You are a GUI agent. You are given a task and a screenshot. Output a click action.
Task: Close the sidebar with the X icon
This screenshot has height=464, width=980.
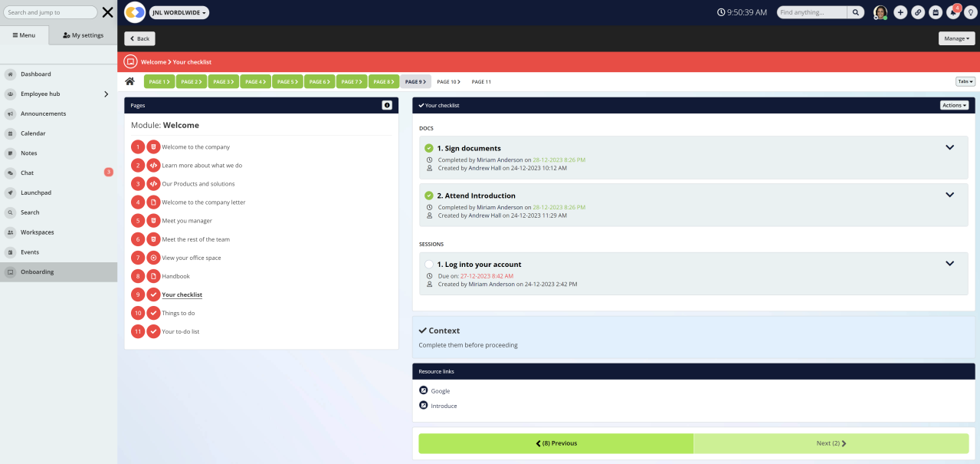pyautogui.click(x=108, y=12)
